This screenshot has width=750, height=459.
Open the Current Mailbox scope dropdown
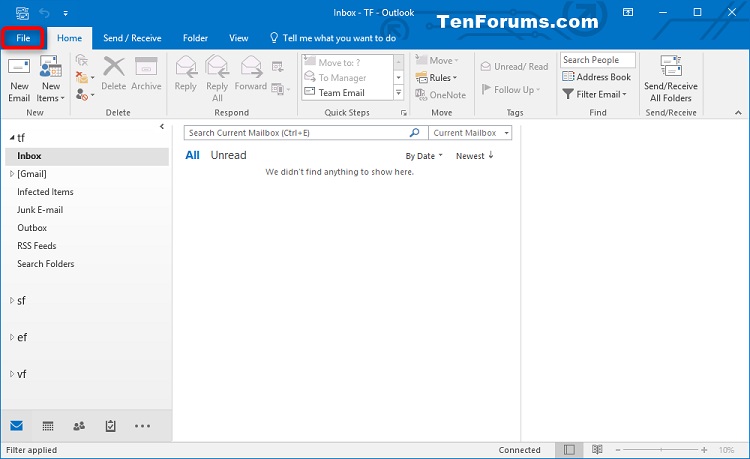point(470,133)
